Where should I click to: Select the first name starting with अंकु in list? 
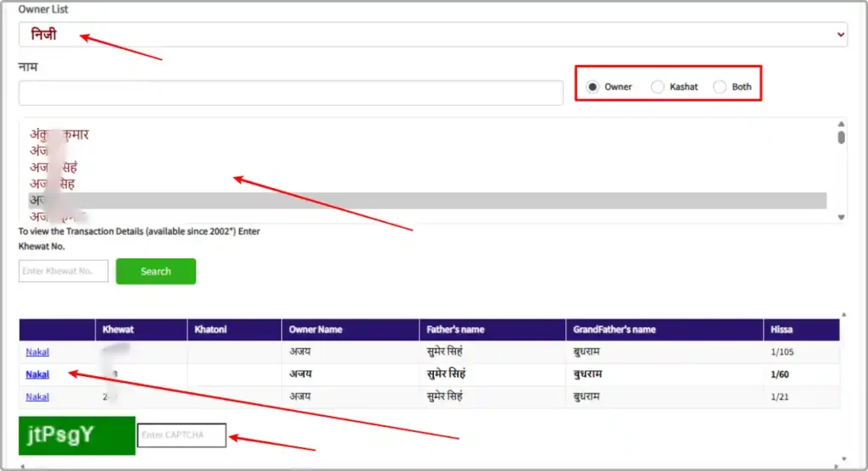point(60,135)
